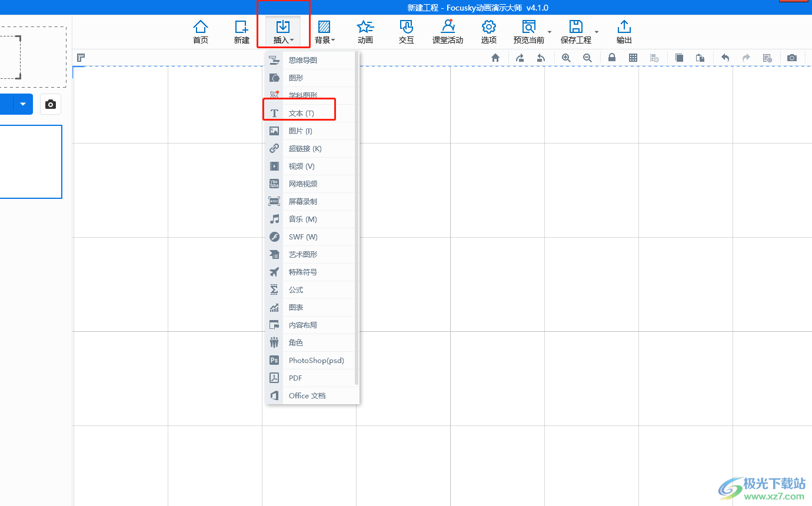Open 课堂活动 classroom activity

tap(448, 32)
